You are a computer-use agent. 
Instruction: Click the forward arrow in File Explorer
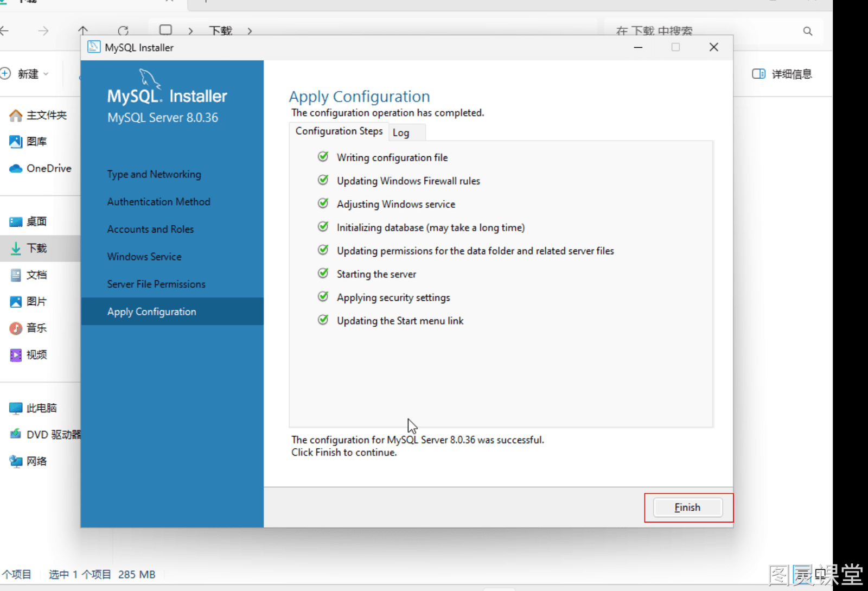(x=43, y=31)
